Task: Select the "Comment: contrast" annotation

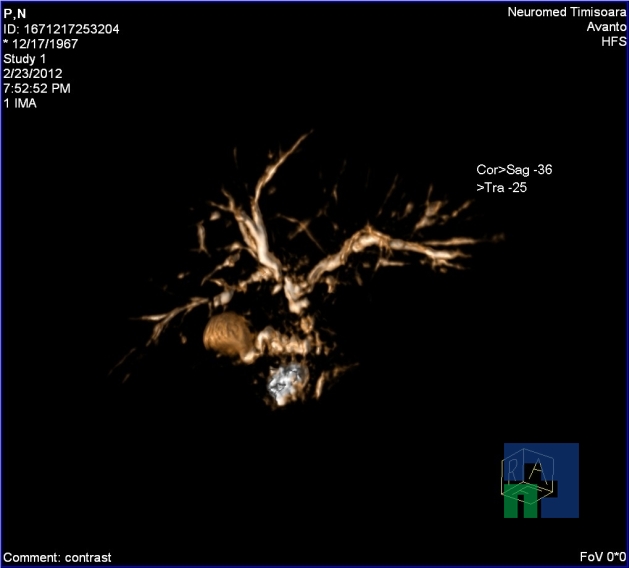Action: [57, 558]
